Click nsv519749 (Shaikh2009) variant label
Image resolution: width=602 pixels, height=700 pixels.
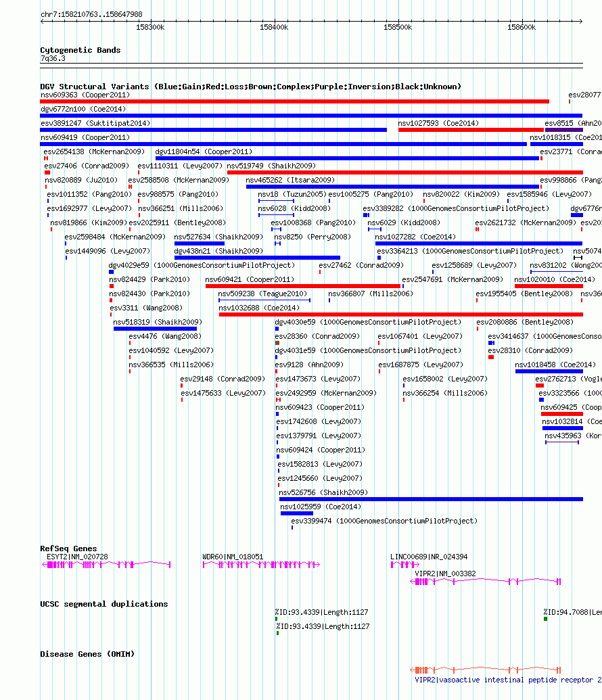(x=271, y=166)
